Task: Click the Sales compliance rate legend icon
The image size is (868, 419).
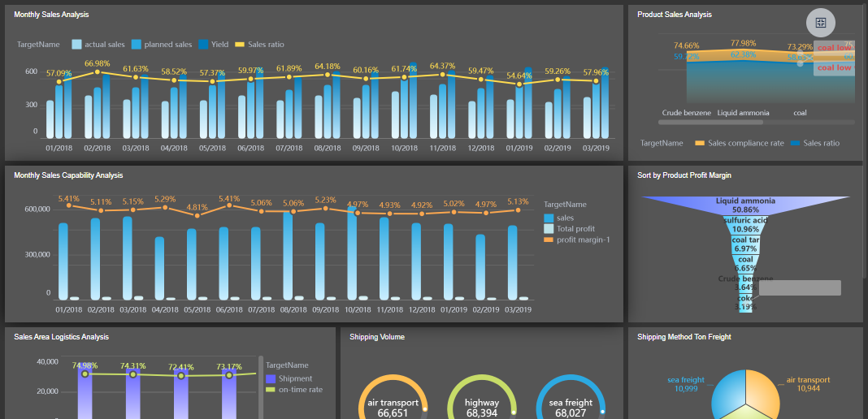Action: (x=700, y=143)
